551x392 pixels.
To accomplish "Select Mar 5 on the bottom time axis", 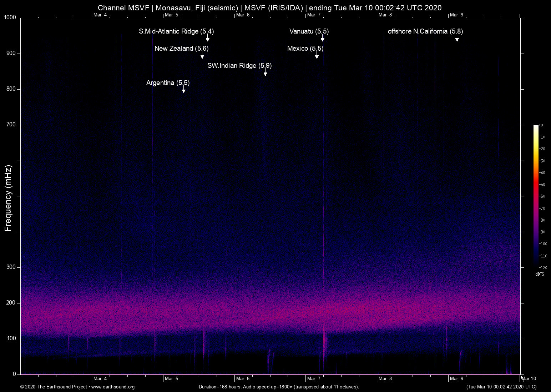I will [171, 379].
